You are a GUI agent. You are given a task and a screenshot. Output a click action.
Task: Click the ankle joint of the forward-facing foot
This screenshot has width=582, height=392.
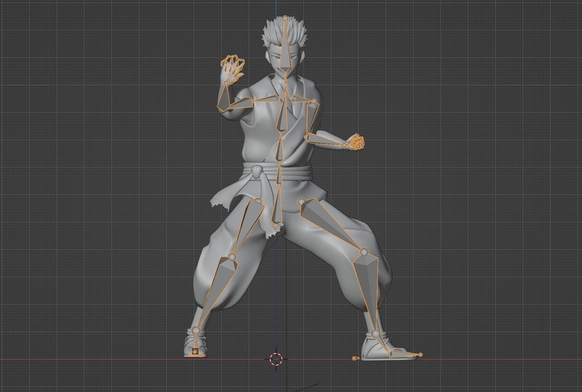tap(196, 330)
